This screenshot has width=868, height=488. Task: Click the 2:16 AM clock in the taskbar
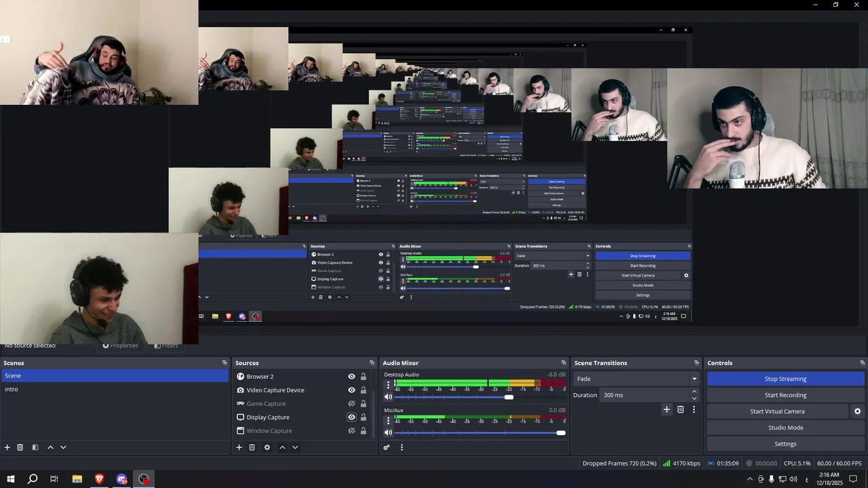[x=829, y=479]
